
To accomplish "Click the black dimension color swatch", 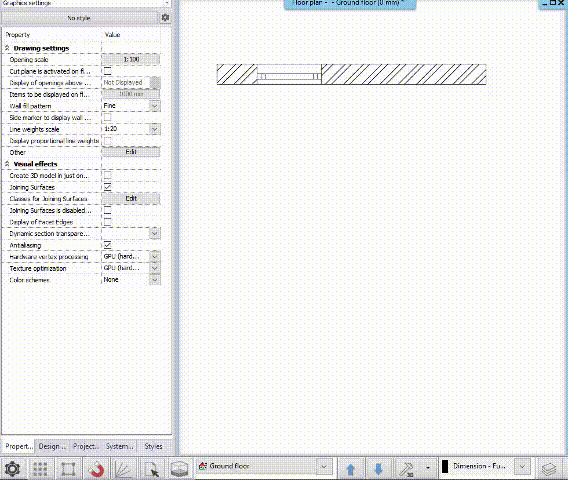I will pos(445,467).
